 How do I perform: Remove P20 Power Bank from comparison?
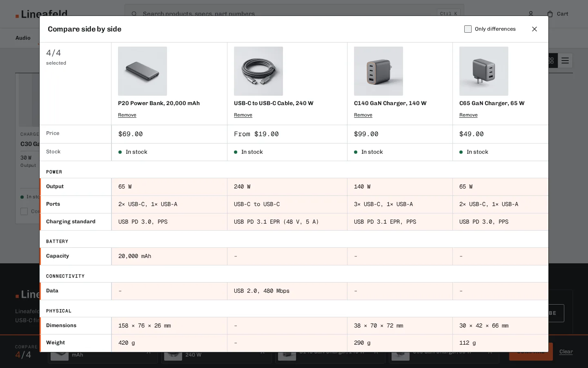point(127,115)
